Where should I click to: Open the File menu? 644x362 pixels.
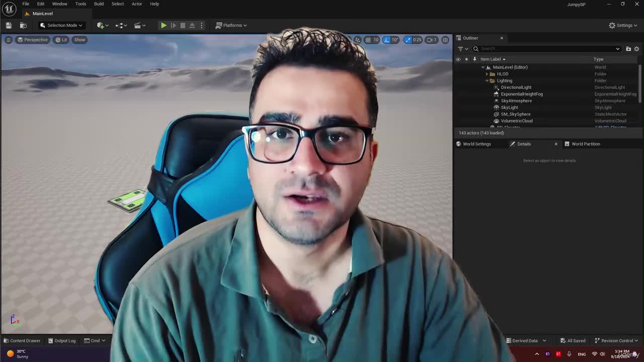coord(26,4)
